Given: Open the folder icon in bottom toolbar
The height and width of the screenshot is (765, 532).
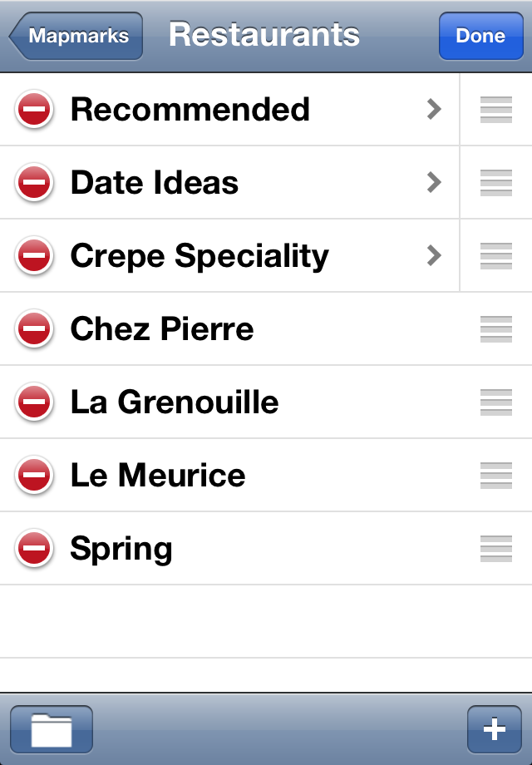Looking at the screenshot, I should (x=52, y=729).
